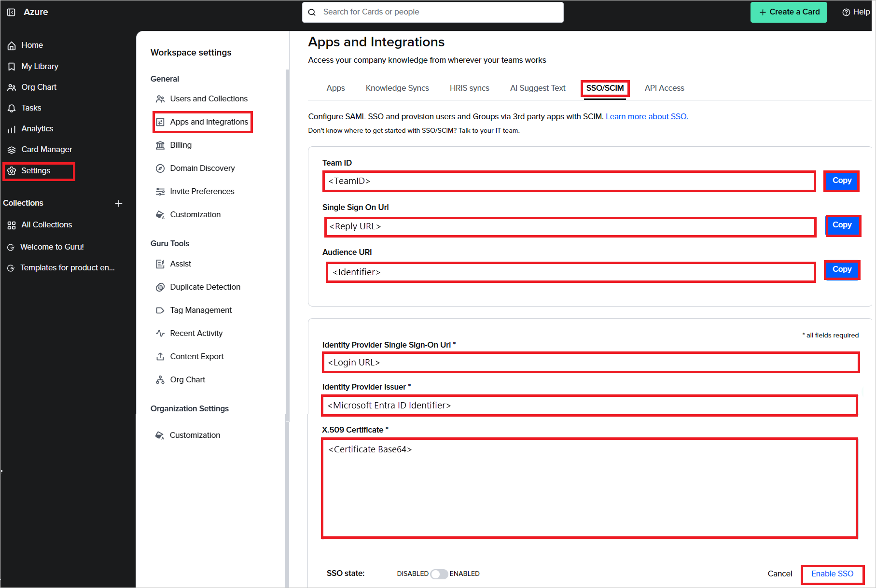This screenshot has width=876, height=588.
Task: Click the Enable SSO button
Action: click(x=832, y=574)
